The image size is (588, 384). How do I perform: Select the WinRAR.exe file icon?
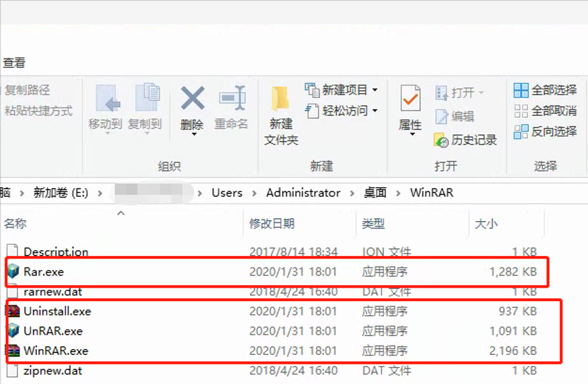tap(13, 351)
